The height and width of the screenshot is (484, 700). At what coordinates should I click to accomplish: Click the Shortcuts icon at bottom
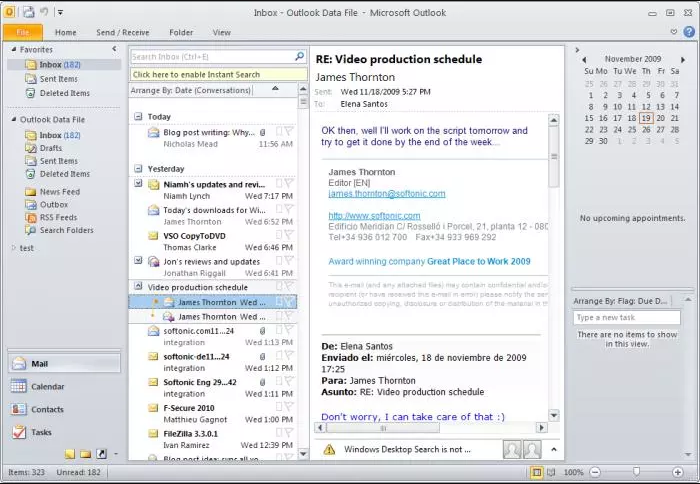point(101,454)
